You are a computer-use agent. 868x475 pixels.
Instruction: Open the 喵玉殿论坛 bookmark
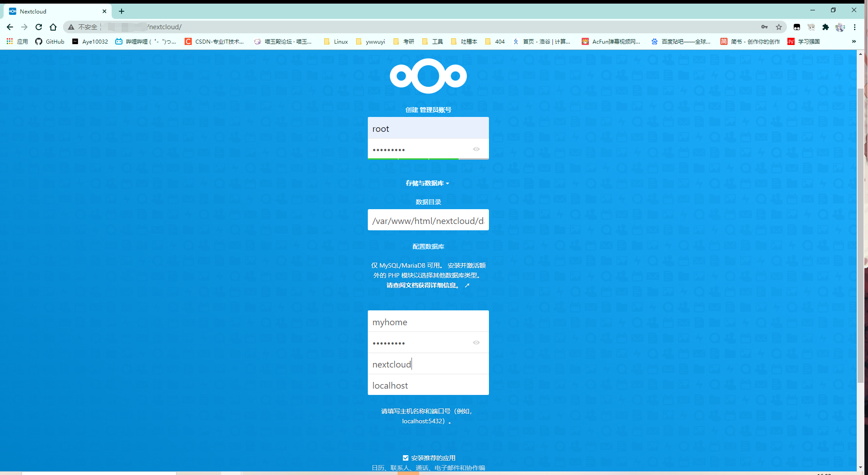[x=283, y=41]
